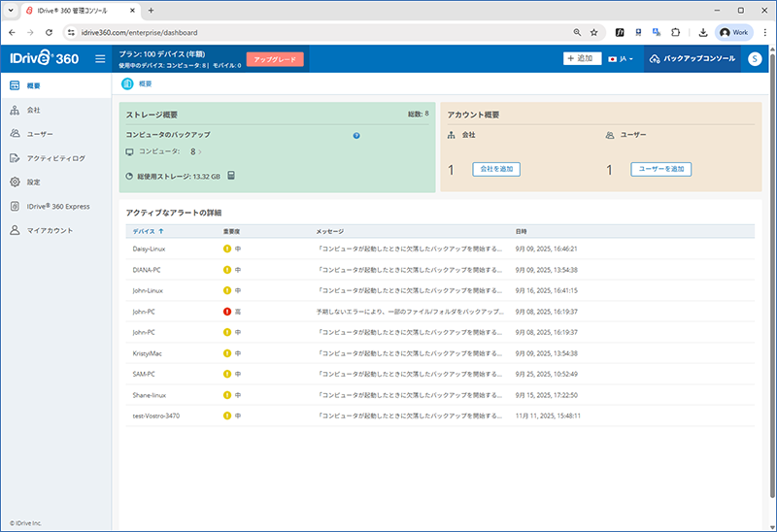The height and width of the screenshot is (532, 777).
Task: Open 設定 from the sidebar
Action: (x=34, y=182)
